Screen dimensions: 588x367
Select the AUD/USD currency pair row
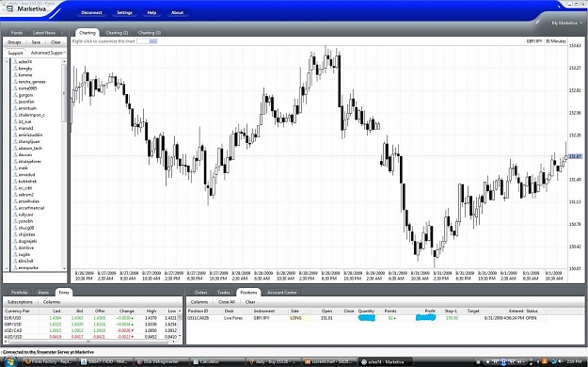(90, 337)
